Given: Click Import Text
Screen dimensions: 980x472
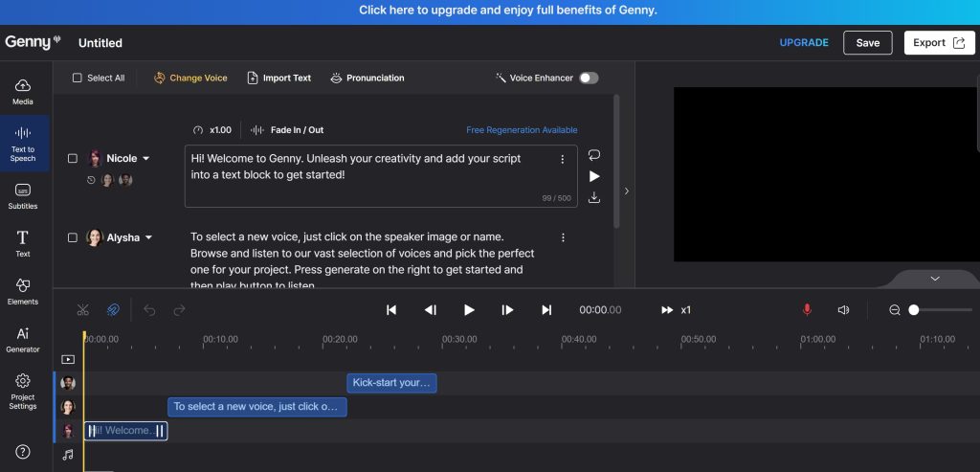Looking at the screenshot, I should [278, 79].
